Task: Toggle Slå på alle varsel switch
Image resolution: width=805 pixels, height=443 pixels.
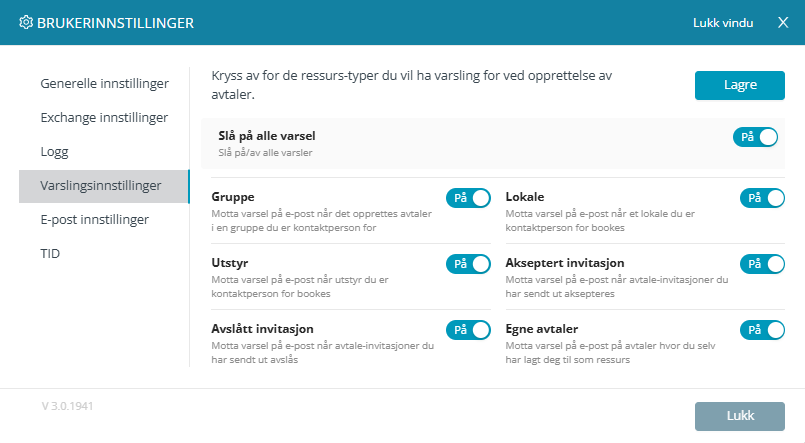Action: tap(755, 137)
